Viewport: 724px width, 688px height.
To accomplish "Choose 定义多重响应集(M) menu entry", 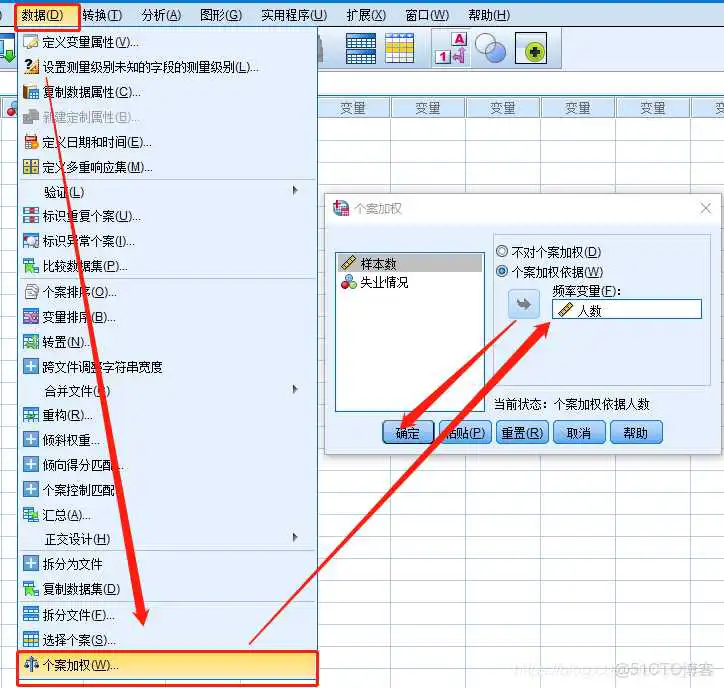I will pos(168,167).
